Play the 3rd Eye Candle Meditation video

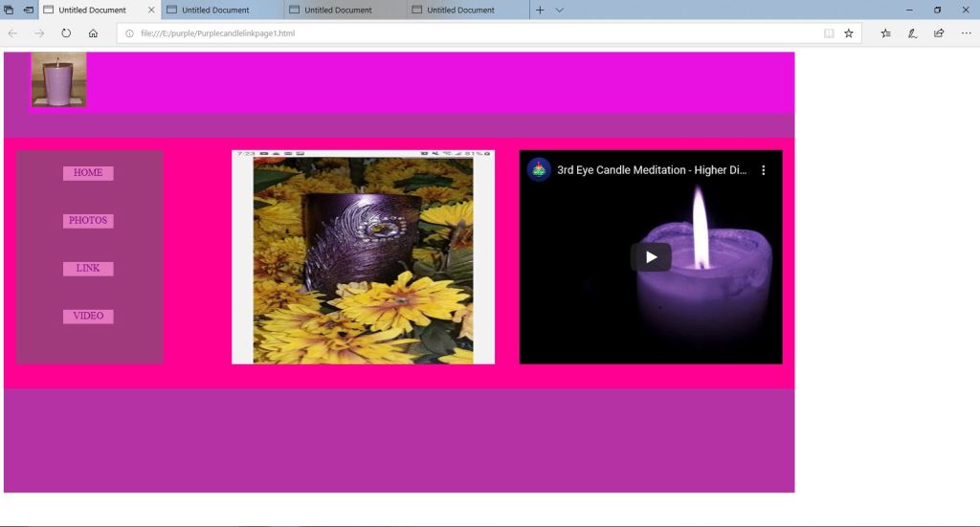pos(651,256)
